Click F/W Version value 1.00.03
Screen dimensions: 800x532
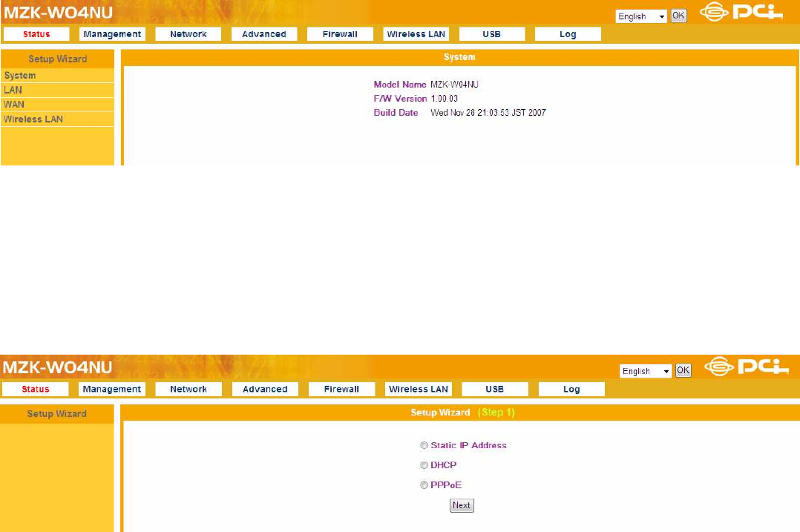(x=445, y=99)
